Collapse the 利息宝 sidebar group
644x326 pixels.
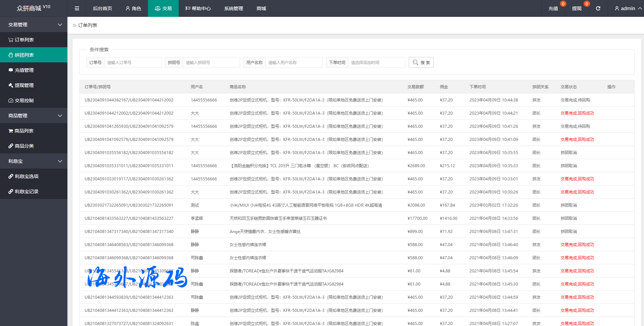[x=34, y=161]
